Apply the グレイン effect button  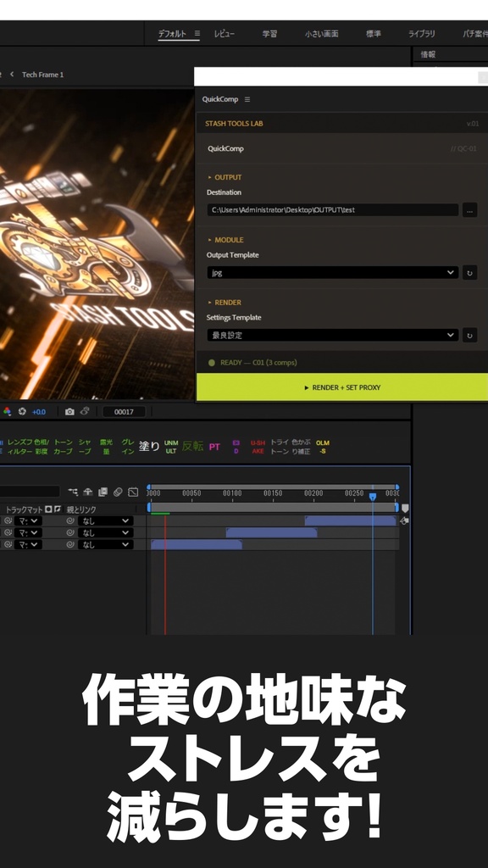click(x=128, y=447)
